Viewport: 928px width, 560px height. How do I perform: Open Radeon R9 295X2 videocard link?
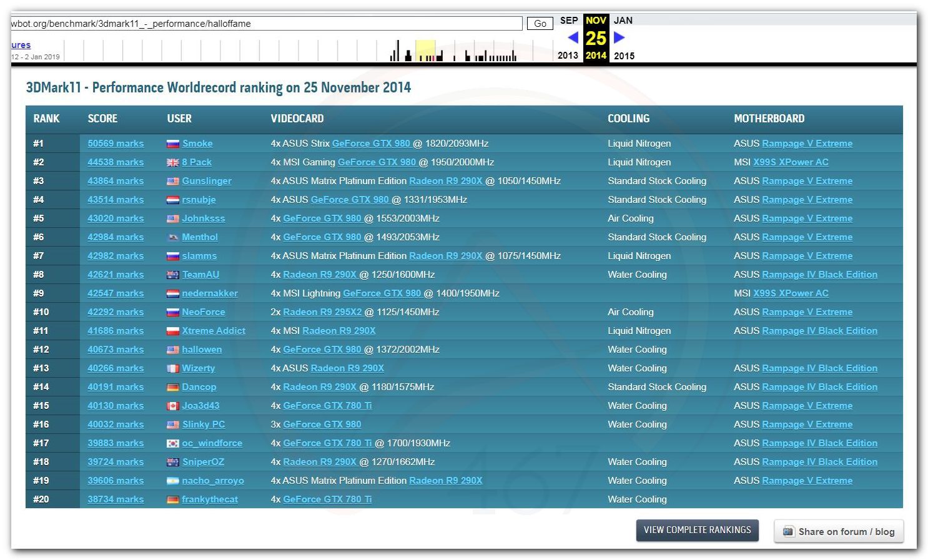tap(322, 312)
